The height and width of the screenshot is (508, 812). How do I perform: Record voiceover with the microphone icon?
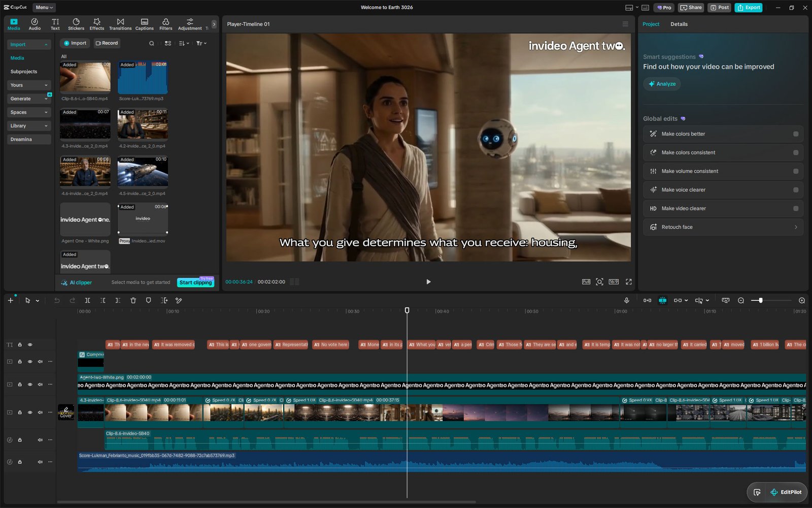626,300
